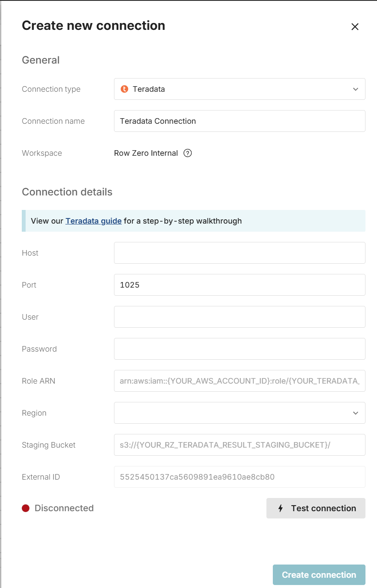Click the Workspace help question mark icon
377x588 pixels.
click(187, 153)
